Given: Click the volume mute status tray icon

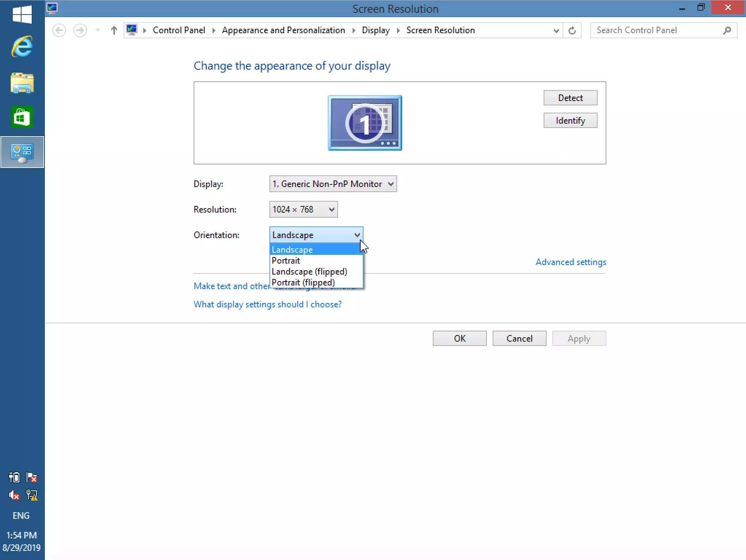Looking at the screenshot, I should [13, 495].
